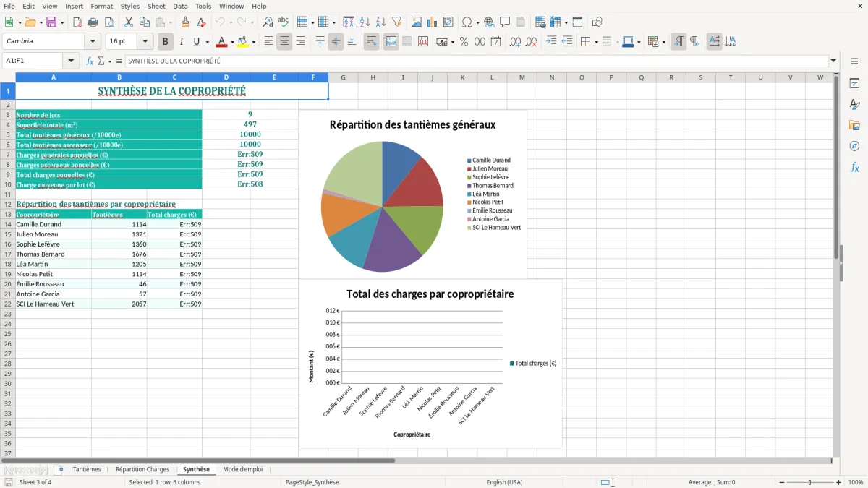Open Find and Replace icon

pyautogui.click(x=268, y=22)
